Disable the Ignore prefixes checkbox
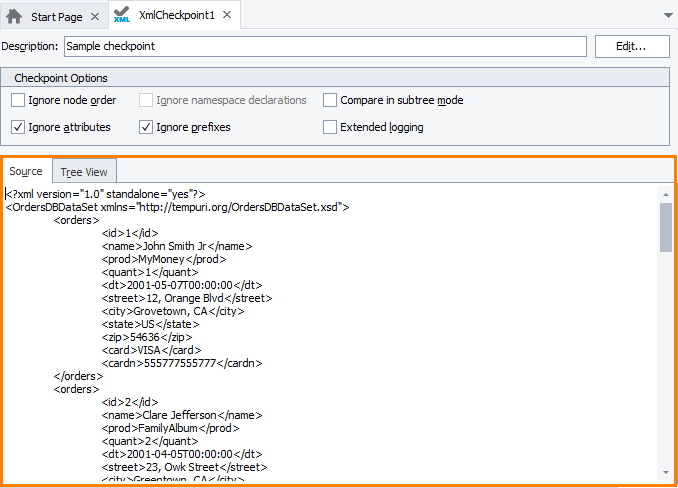The height and width of the screenshot is (488, 678). (x=146, y=127)
